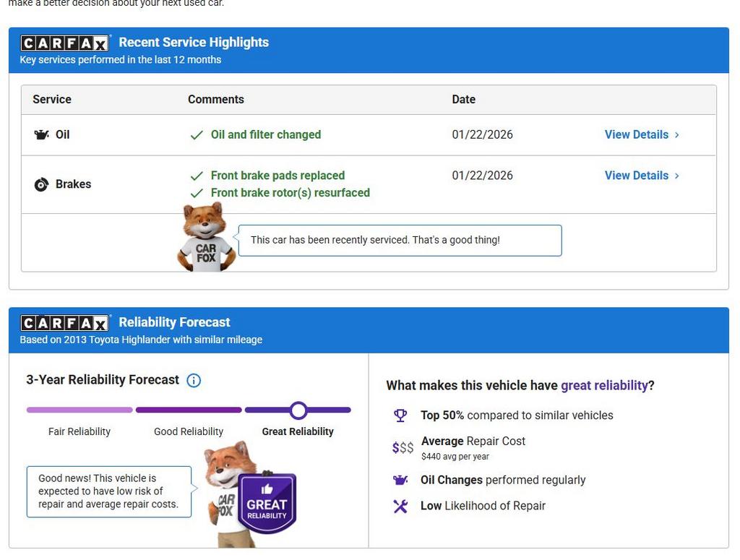The width and height of the screenshot is (740, 560).
Task: Click the Car Fox mascot in service table
Action: (x=205, y=238)
